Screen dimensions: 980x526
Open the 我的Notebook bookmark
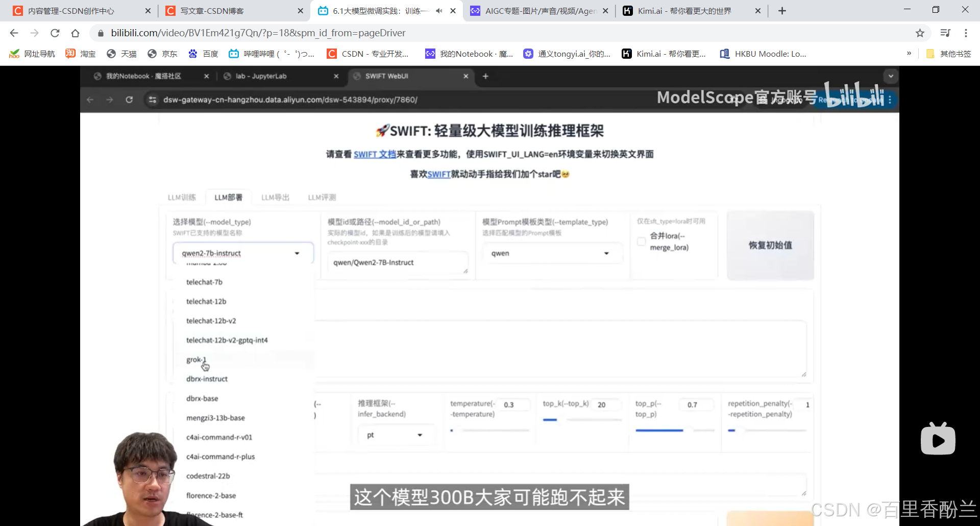tap(470, 54)
